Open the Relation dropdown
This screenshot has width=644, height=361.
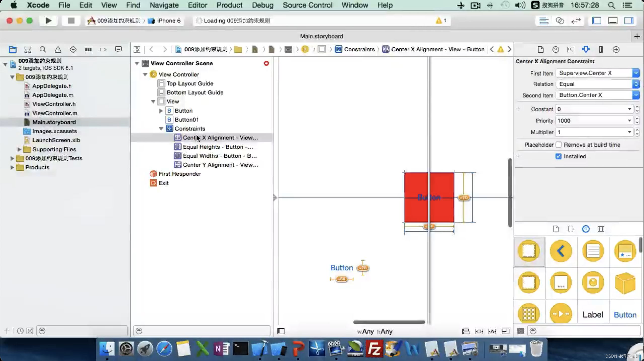coord(636,84)
